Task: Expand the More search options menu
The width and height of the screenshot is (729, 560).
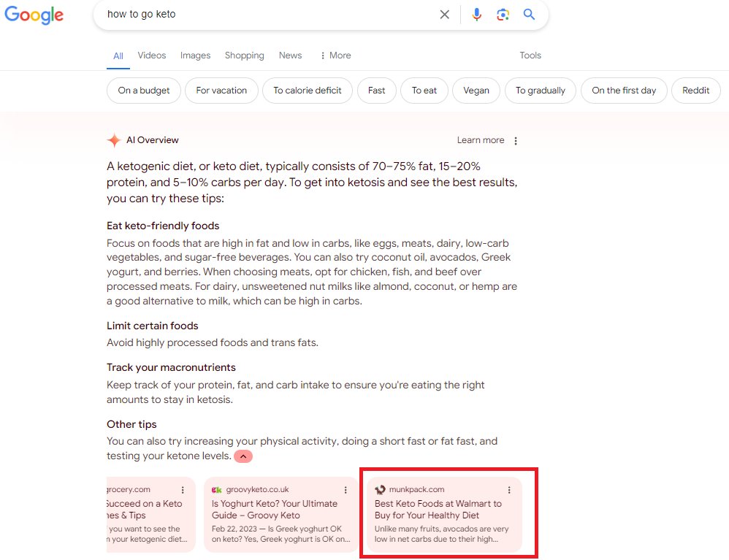Action: [335, 55]
